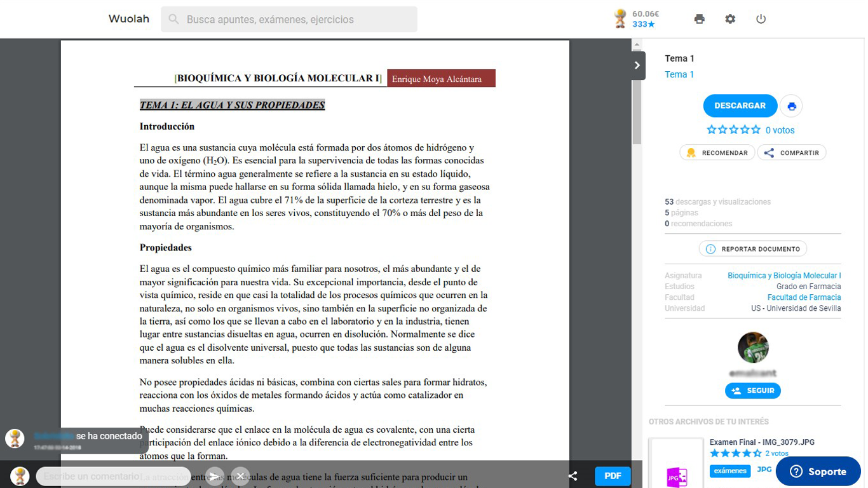
Task: Click the user avatar beside comment field
Action: point(20,476)
